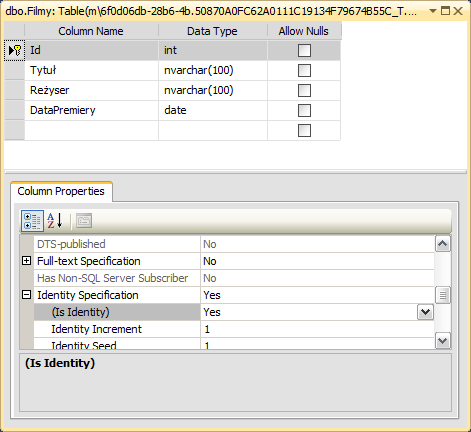The height and width of the screenshot is (432, 471).
Task: Toggle Allow Nulls in the empty new row
Action: 304,131
